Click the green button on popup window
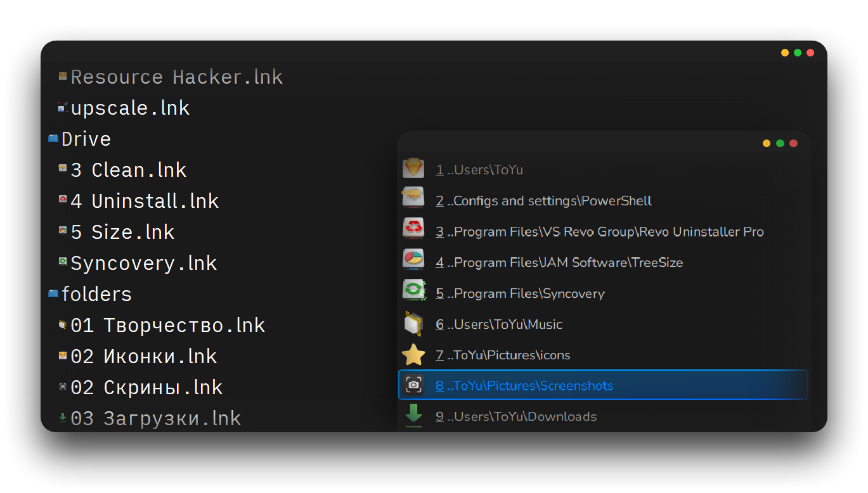This screenshot has height=493, width=868. 780,143
